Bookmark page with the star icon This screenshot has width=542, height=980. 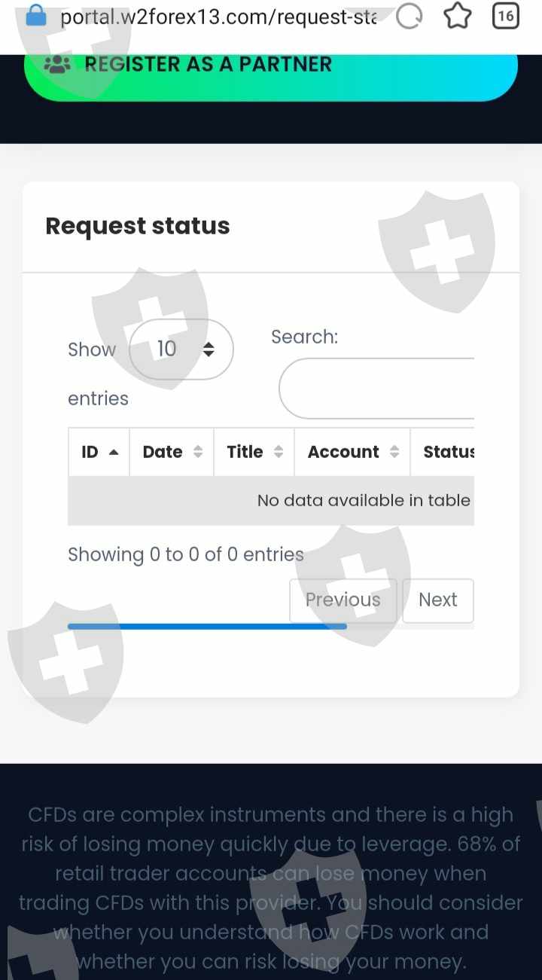458,16
